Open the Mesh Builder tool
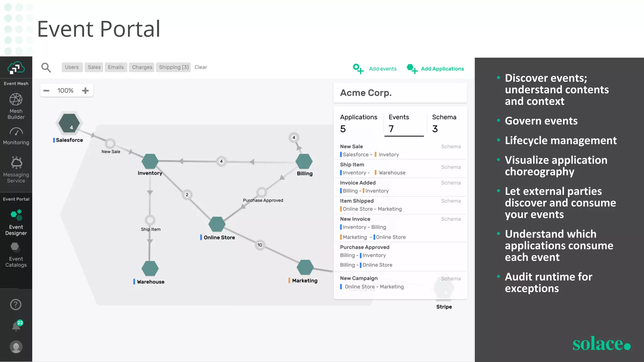Image resolution: width=644 pixels, height=362 pixels. (16, 106)
